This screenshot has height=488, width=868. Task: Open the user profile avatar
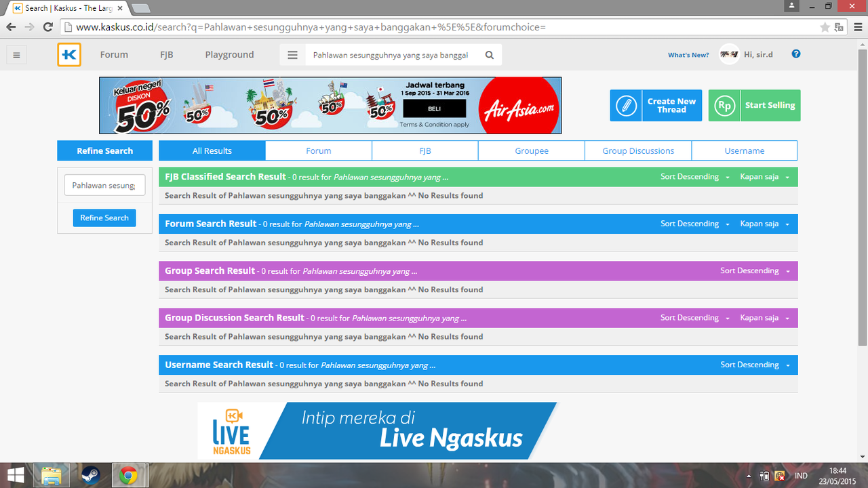pyautogui.click(x=729, y=55)
